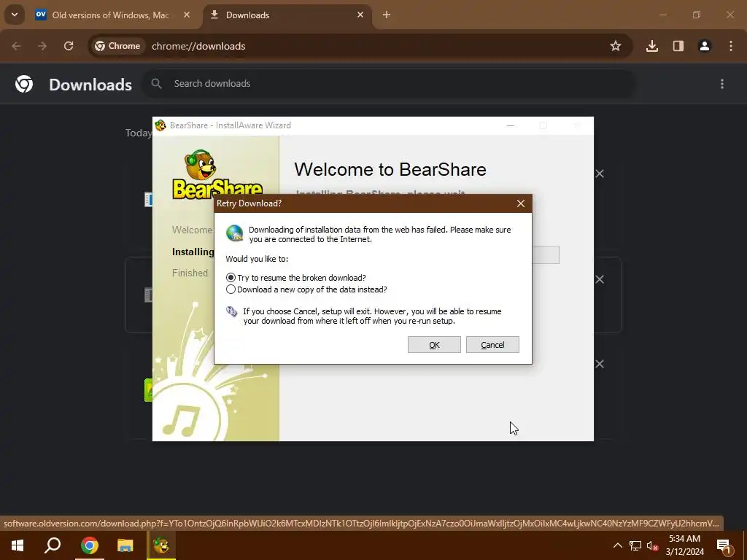
Task: Open Windows taskbar search
Action: pos(53,545)
